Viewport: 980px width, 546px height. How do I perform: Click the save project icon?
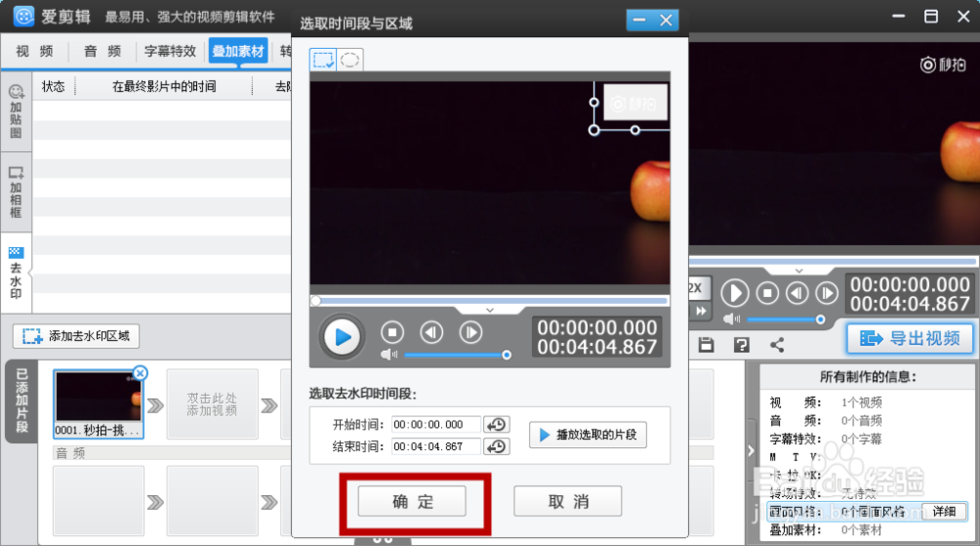[x=707, y=345]
